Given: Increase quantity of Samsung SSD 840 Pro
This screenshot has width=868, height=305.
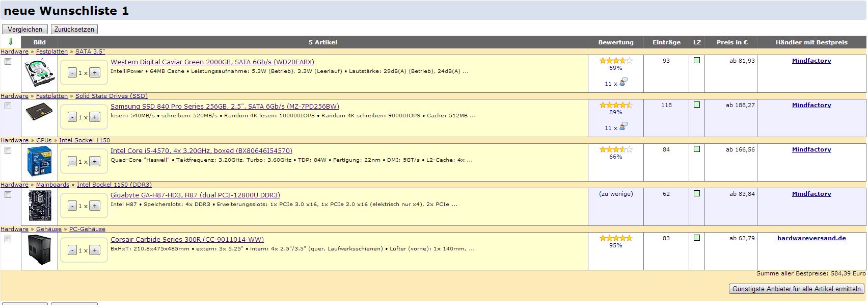Looking at the screenshot, I should 95,117.
